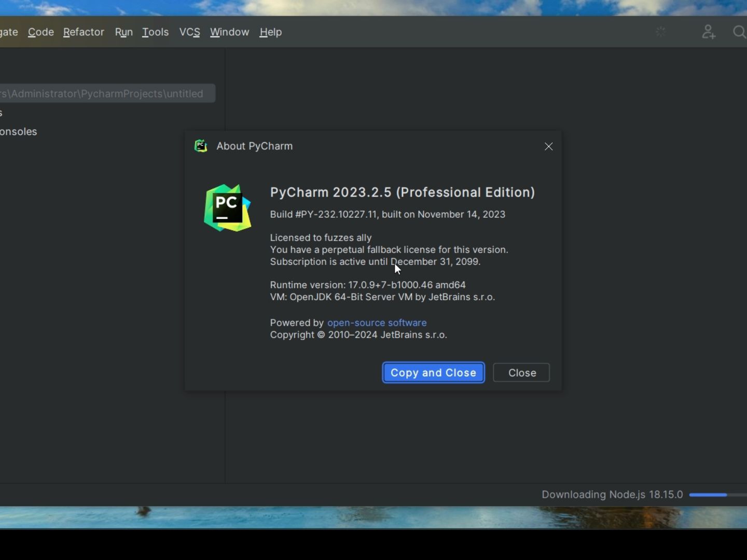Click the Downloading Node.js 18.15.0 status text
The image size is (747, 560).
click(x=612, y=495)
